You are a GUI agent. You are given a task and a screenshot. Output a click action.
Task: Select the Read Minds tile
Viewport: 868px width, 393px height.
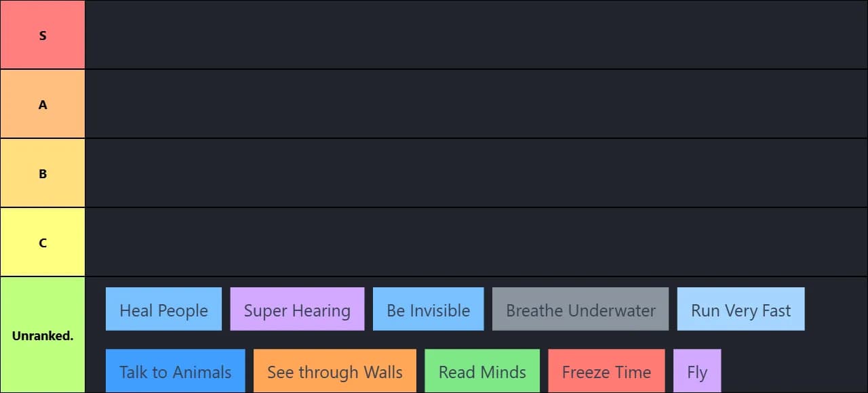(482, 371)
